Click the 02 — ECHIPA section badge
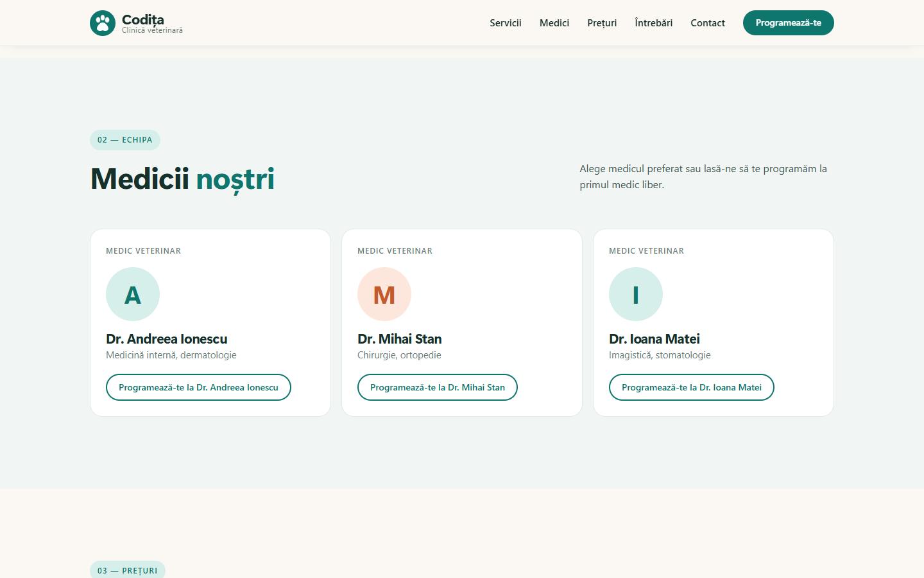The image size is (924, 578). tap(125, 140)
